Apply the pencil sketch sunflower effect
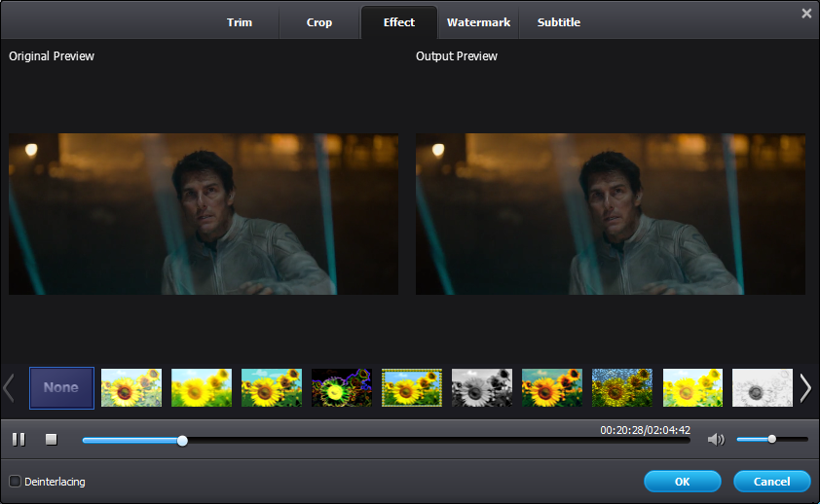820x504 pixels. tap(762, 387)
